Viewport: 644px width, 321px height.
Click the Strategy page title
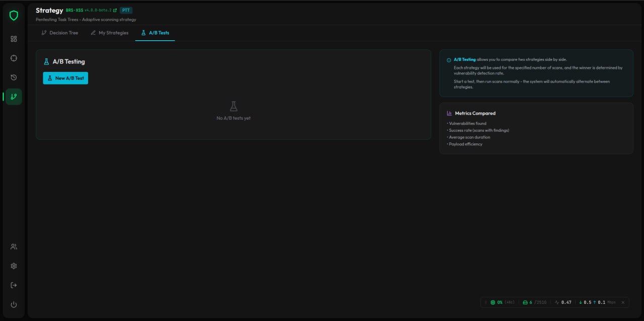click(49, 10)
